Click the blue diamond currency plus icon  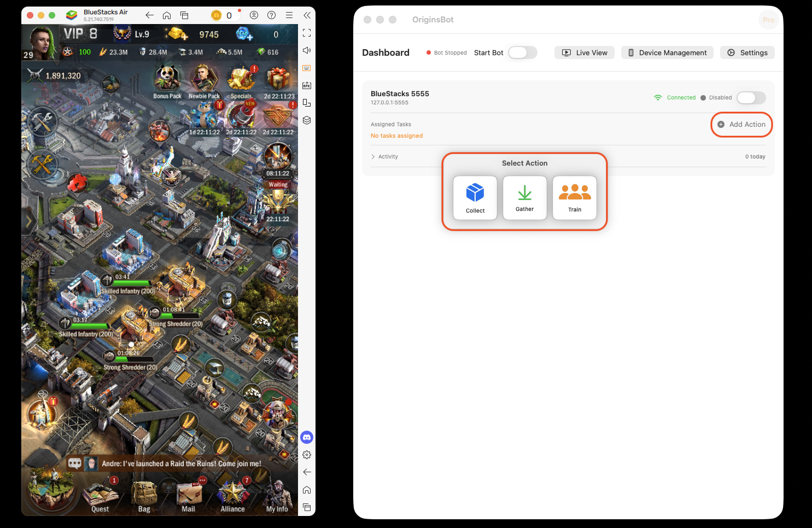[x=244, y=34]
